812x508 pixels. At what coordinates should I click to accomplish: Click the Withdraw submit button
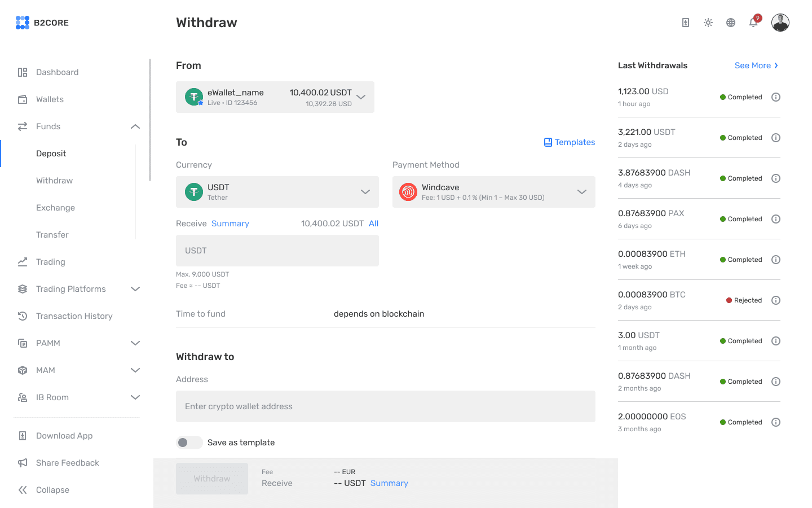click(212, 479)
